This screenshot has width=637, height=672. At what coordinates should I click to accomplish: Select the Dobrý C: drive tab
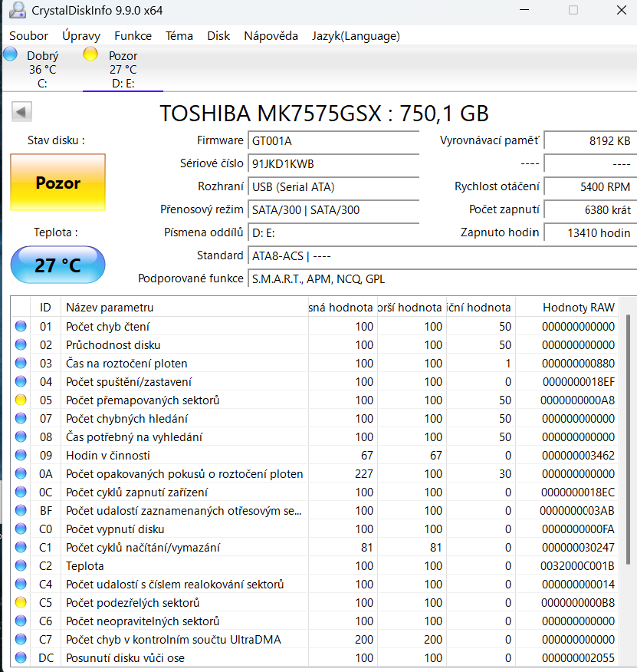(x=42, y=69)
